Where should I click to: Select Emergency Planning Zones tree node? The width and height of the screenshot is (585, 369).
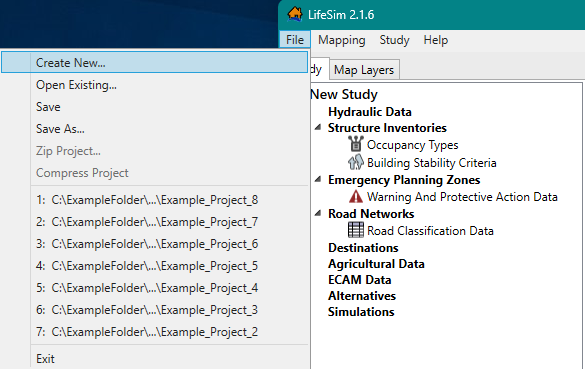[404, 180]
